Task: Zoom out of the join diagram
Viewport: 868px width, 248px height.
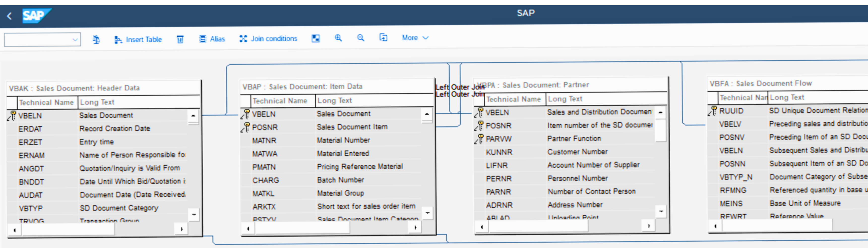Action: coord(361,38)
